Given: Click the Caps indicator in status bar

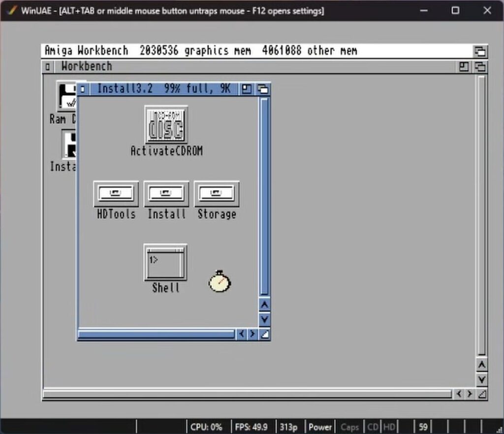Looking at the screenshot, I should pyautogui.click(x=349, y=427).
